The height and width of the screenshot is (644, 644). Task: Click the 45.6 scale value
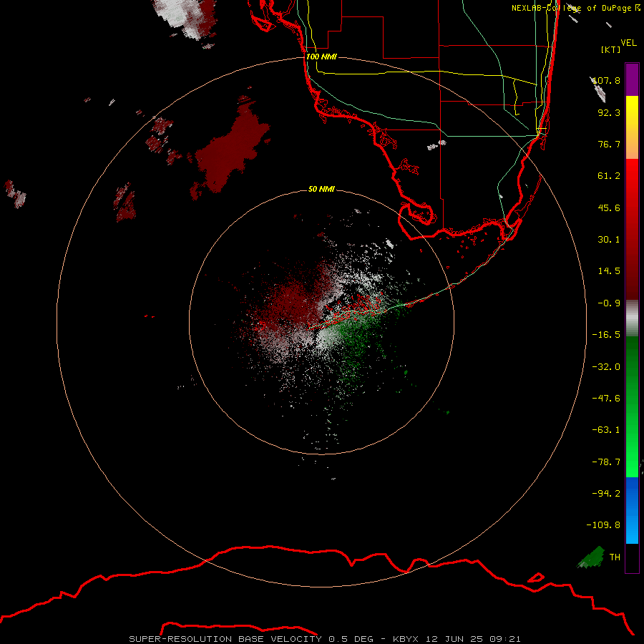tap(609, 208)
